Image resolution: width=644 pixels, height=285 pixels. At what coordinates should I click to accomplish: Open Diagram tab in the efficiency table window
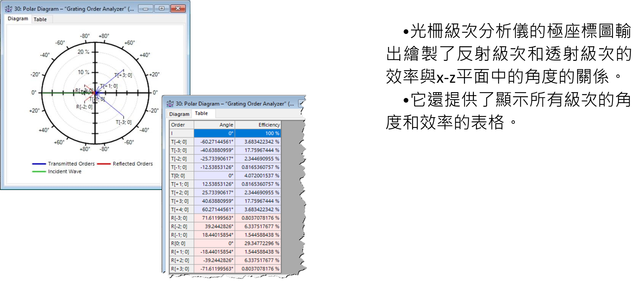click(x=179, y=114)
